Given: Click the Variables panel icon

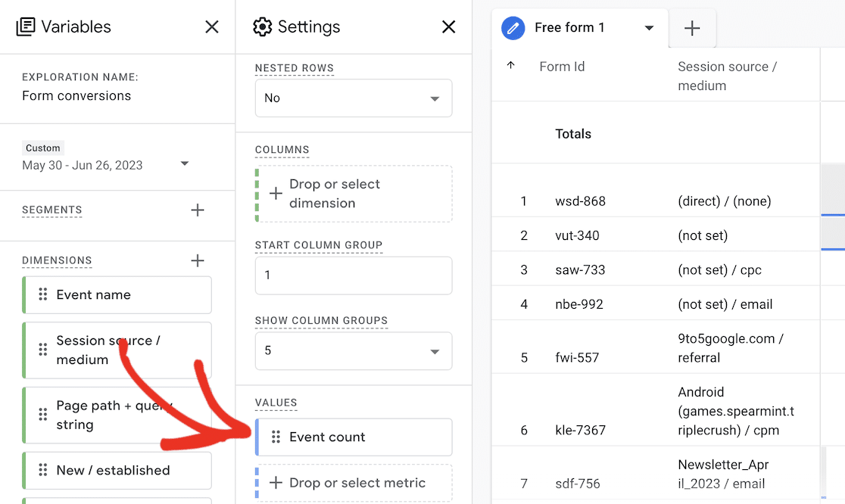Looking at the screenshot, I should [x=26, y=27].
